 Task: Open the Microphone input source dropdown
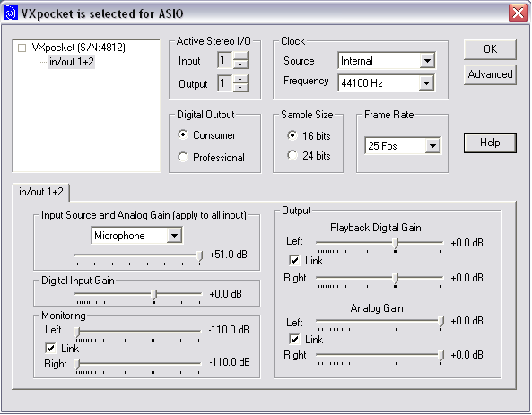(174, 236)
